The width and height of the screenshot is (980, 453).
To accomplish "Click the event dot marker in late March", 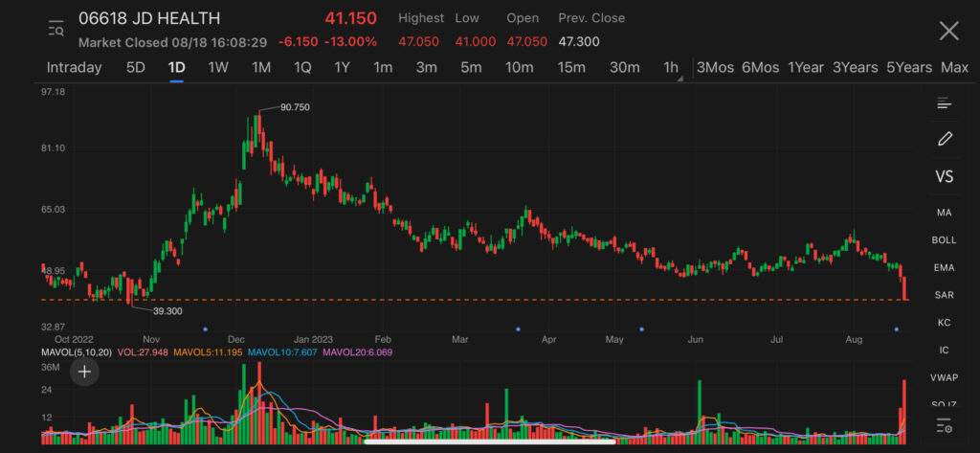I will click(518, 329).
